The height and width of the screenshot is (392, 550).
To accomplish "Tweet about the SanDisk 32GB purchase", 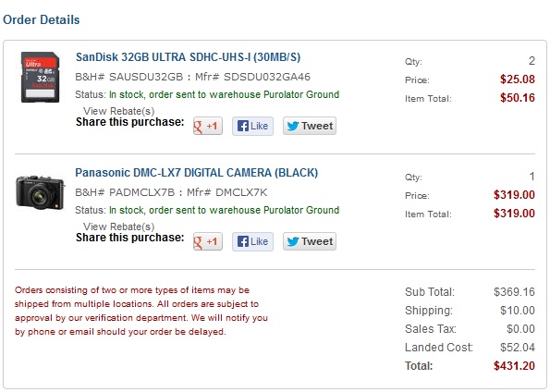I will pyautogui.click(x=310, y=126).
